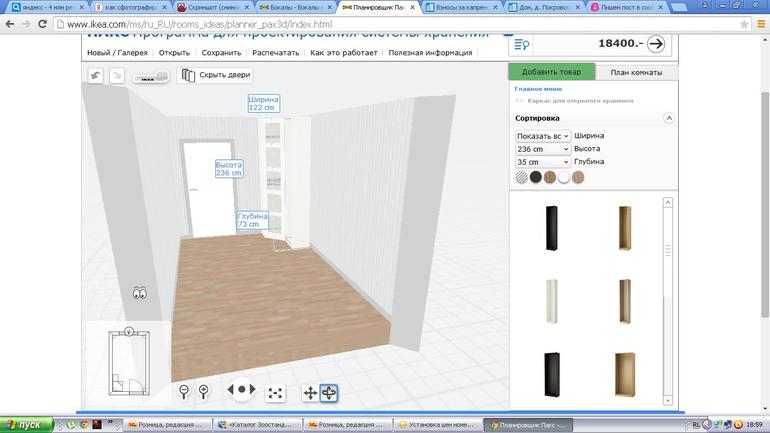
Task: Click the fit-to-view icon
Action: 276,393
